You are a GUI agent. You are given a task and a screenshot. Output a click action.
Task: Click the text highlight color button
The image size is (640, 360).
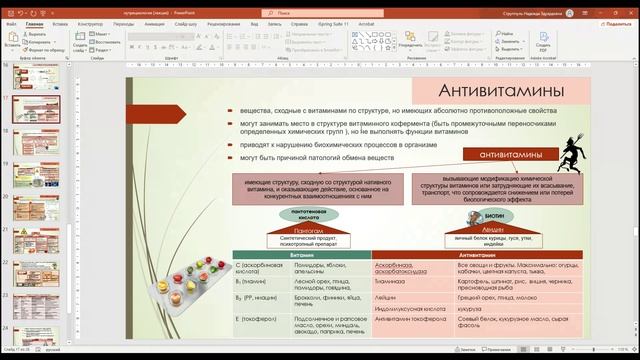point(199,47)
